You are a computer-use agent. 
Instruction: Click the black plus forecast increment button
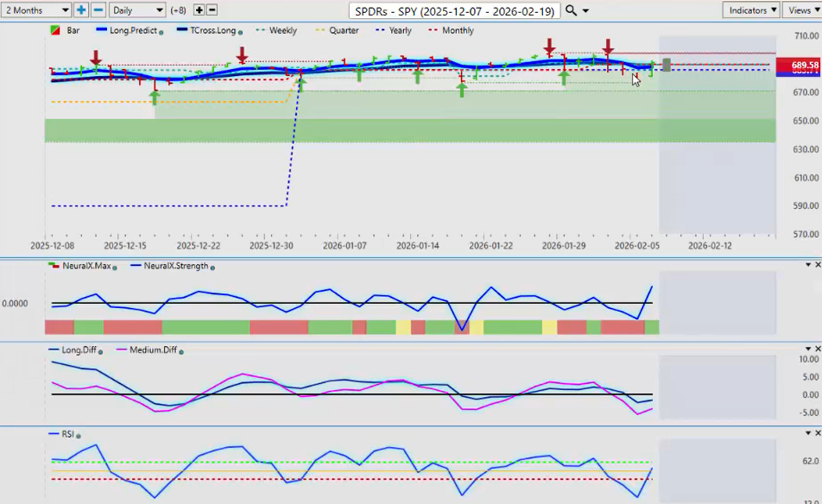point(199,10)
